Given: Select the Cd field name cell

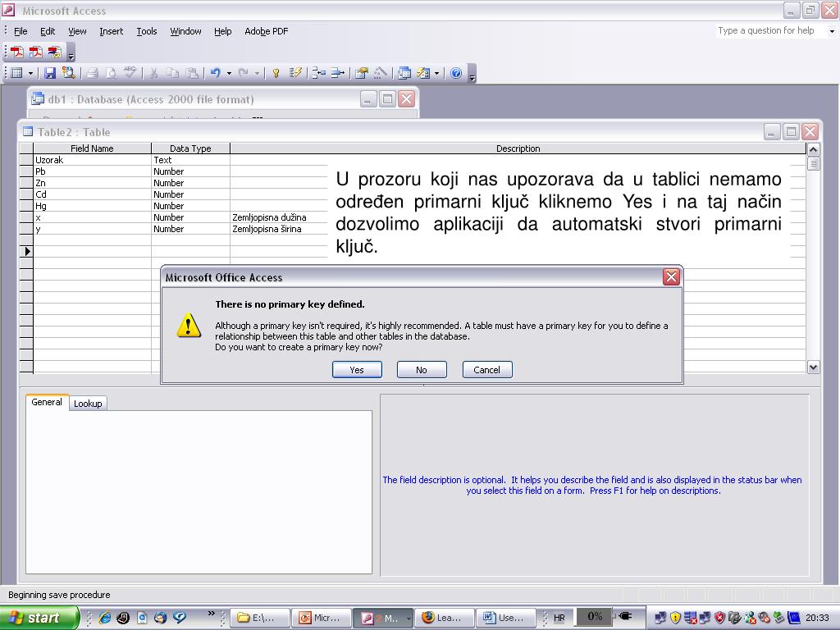Looking at the screenshot, I should [x=92, y=194].
